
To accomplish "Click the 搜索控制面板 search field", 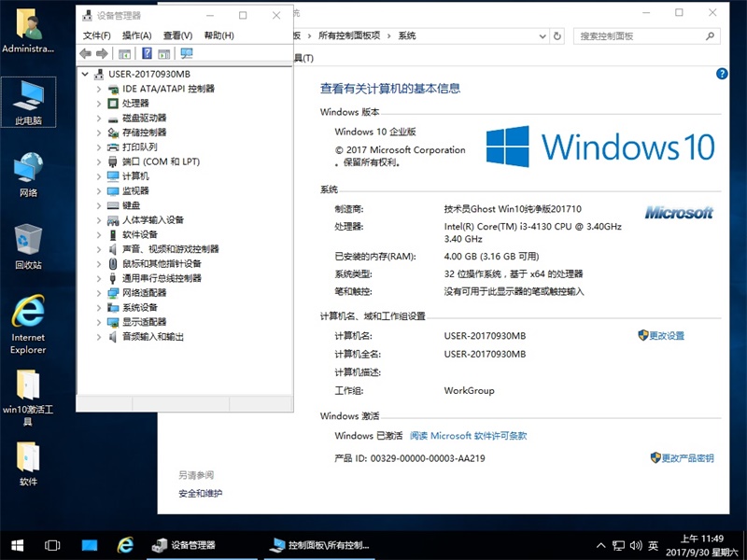I will click(x=640, y=35).
